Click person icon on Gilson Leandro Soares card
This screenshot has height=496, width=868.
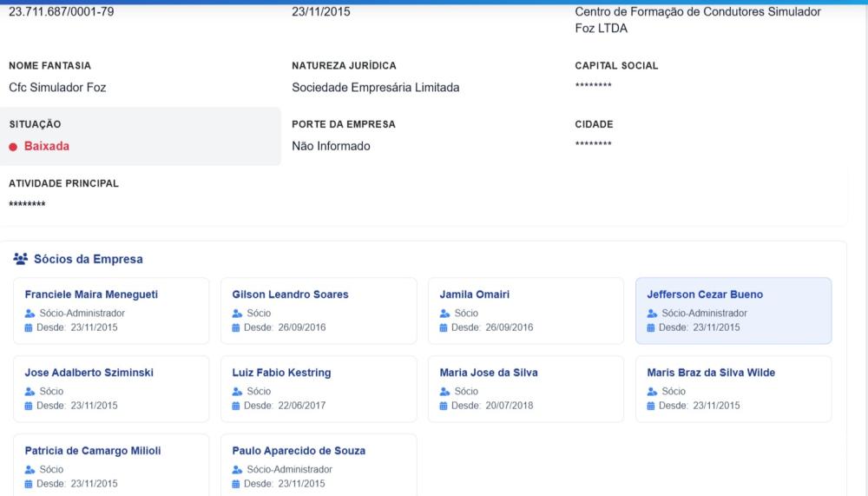click(x=238, y=313)
